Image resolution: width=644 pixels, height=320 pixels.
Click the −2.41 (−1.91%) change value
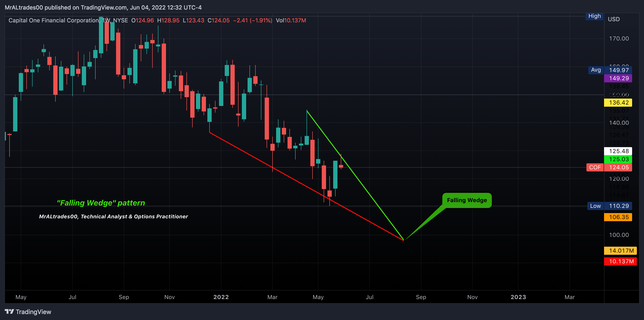point(253,20)
